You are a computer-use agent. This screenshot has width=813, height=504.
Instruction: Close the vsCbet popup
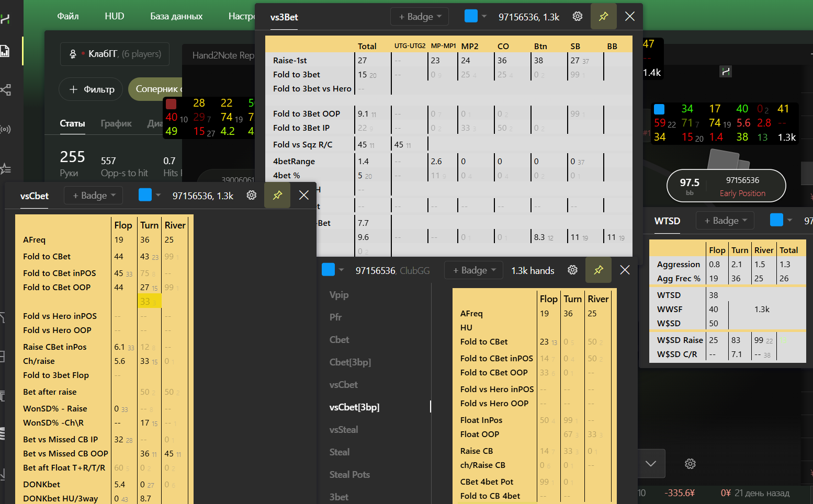pyautogui.click(x=304, y=195)
